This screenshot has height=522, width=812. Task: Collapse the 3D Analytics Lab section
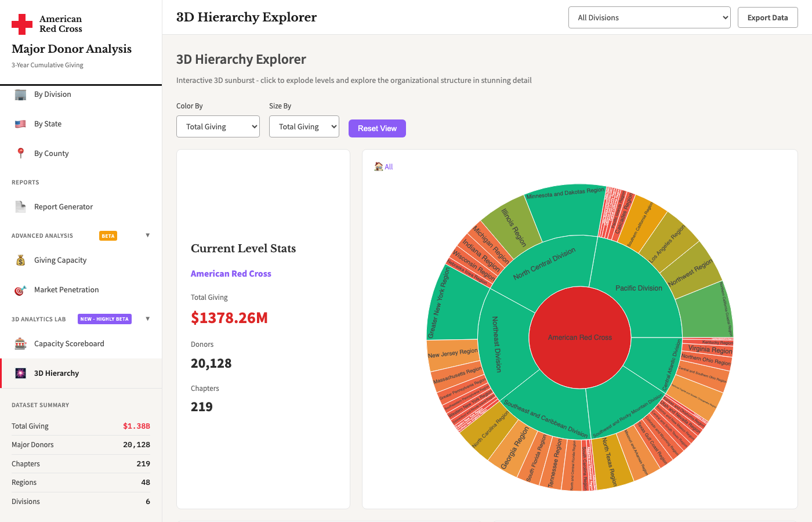tap(148, 319)
